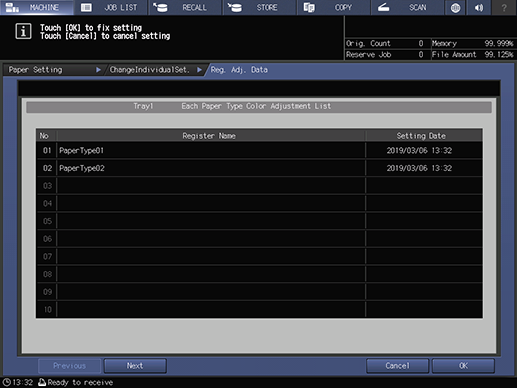
Task: Open the RECALL tab
Action: pos(185,7)
